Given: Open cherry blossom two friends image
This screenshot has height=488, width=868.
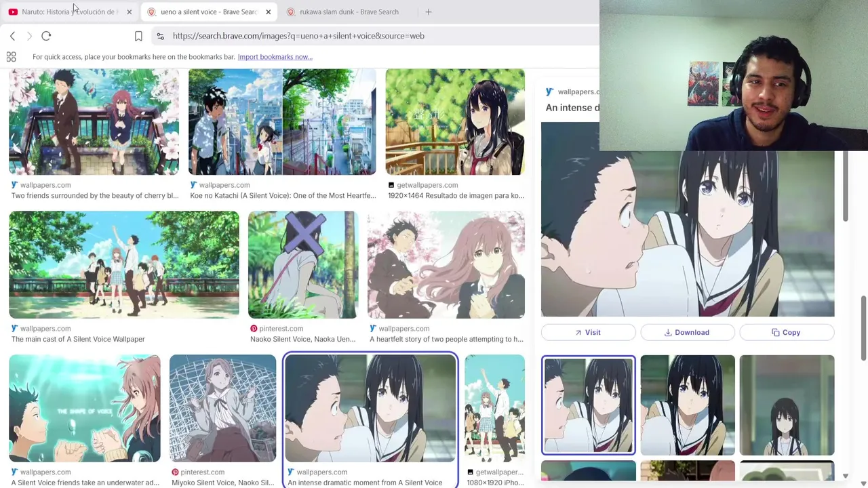Looking at the screenshot, I should coord(94,122).
